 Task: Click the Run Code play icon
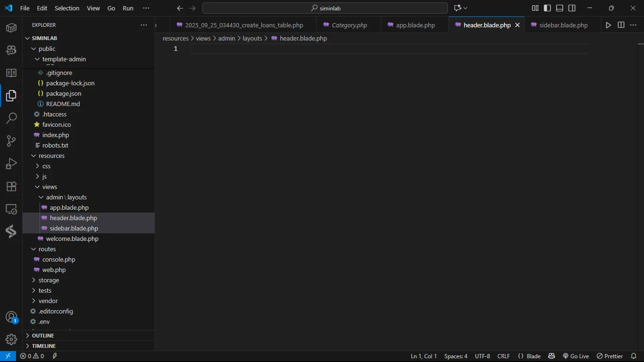click(608, 25)
